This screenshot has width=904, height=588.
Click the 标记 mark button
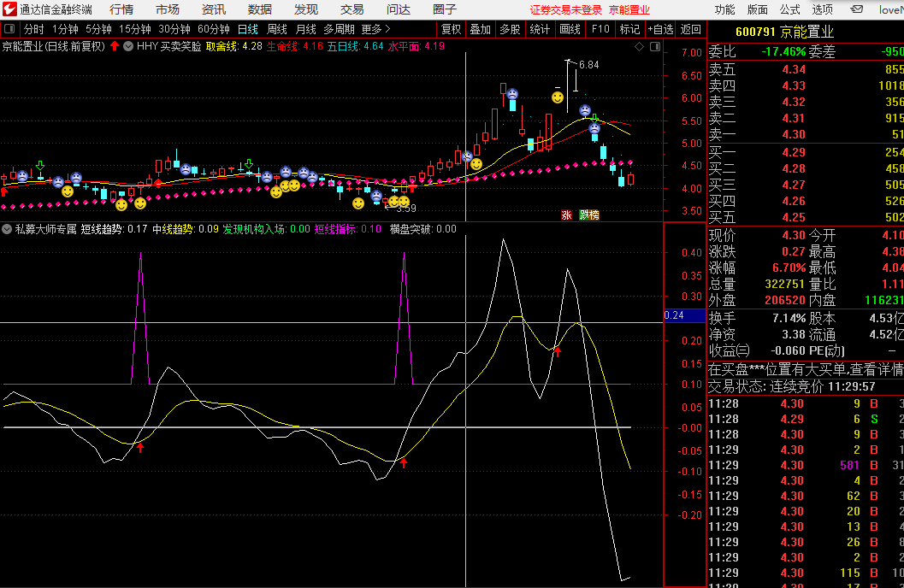[629, 29]
